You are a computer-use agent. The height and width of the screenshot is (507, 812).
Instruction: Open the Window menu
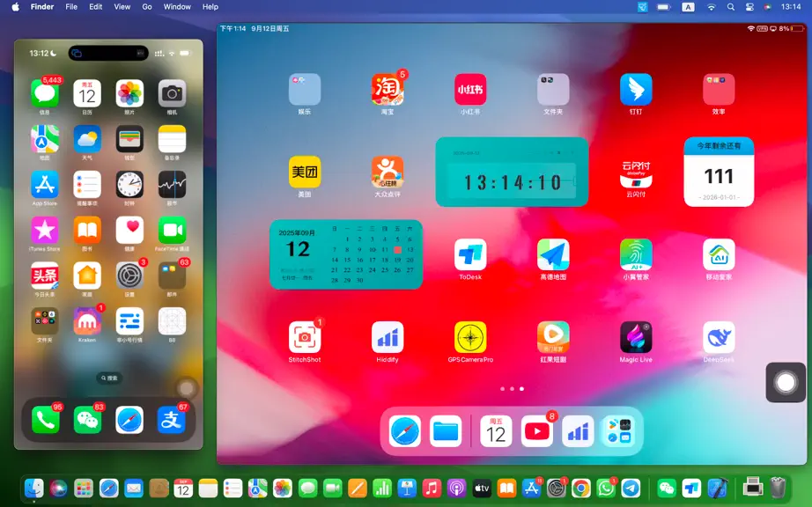click(x=177, y=7)
